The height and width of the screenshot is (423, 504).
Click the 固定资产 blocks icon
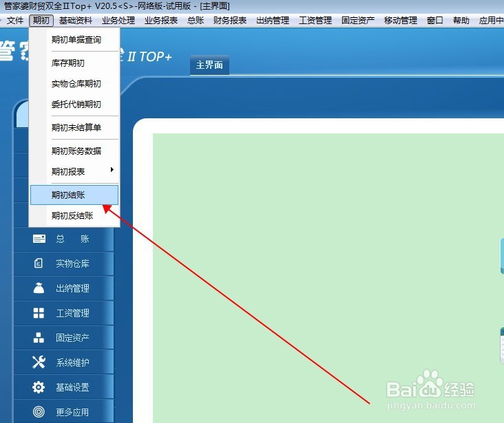[39, 338]
